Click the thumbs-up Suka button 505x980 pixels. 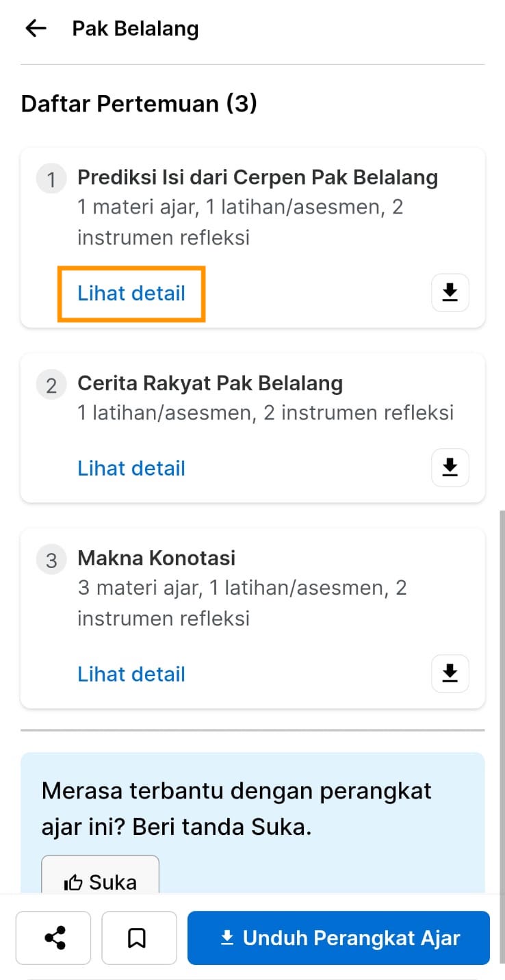pyautogui.click(x=101, y=879)
